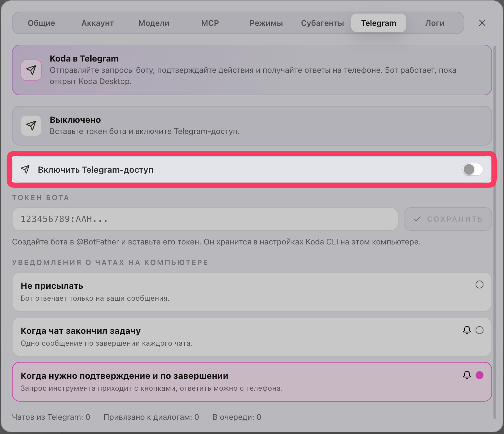Click the Привязано к диалогам: 0 counter
The image size is (504, 434).
(151, 417)
